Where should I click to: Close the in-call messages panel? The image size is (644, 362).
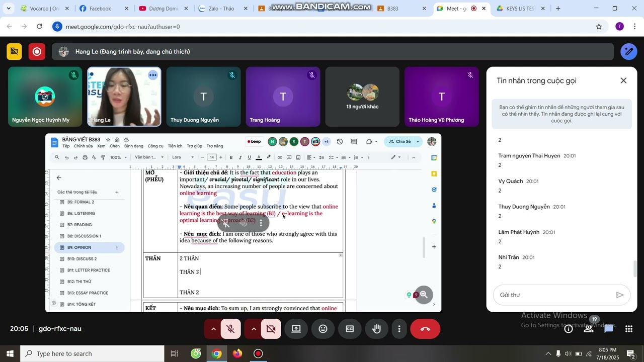click(623, 80)
